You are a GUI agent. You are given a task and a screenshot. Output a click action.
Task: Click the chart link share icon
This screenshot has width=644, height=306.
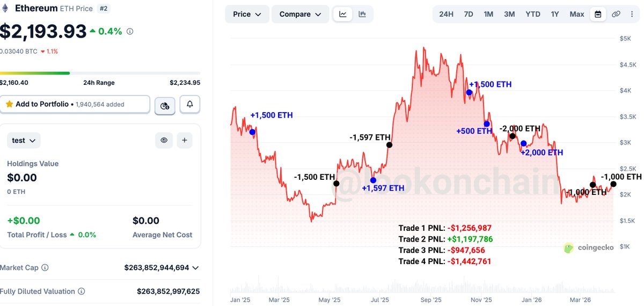[616, 14]
